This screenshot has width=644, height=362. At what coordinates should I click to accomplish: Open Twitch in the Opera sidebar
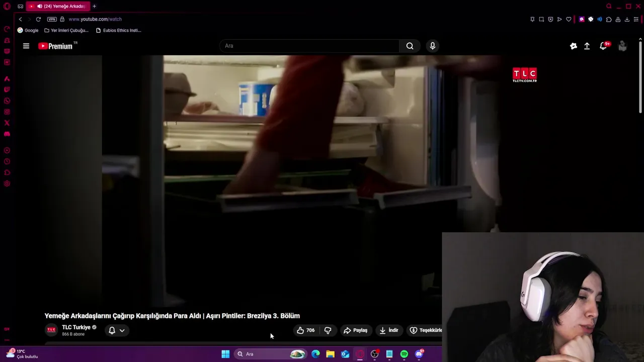pos(7,89)
